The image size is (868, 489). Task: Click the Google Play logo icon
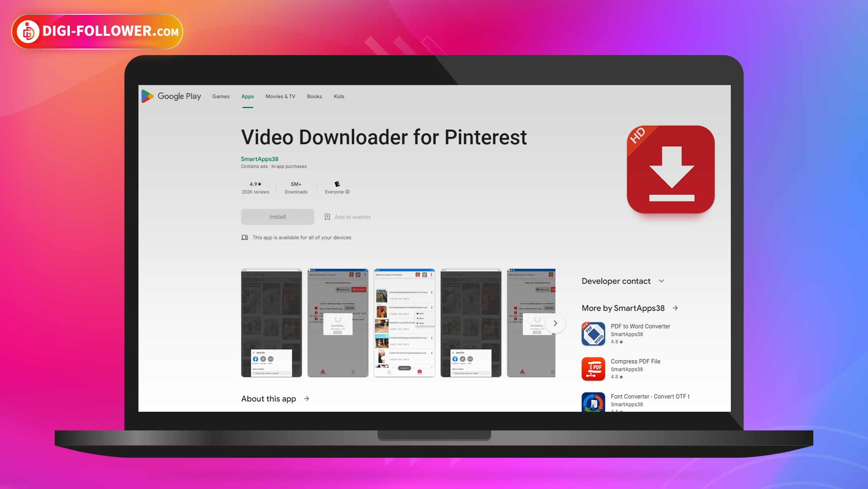coord(147,96)
